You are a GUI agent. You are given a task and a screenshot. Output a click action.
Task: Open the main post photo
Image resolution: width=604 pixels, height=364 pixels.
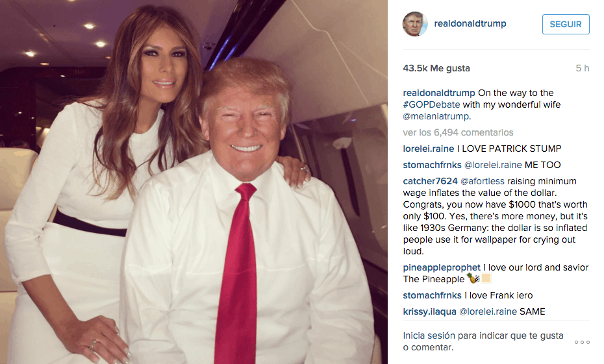pos(194,182)
